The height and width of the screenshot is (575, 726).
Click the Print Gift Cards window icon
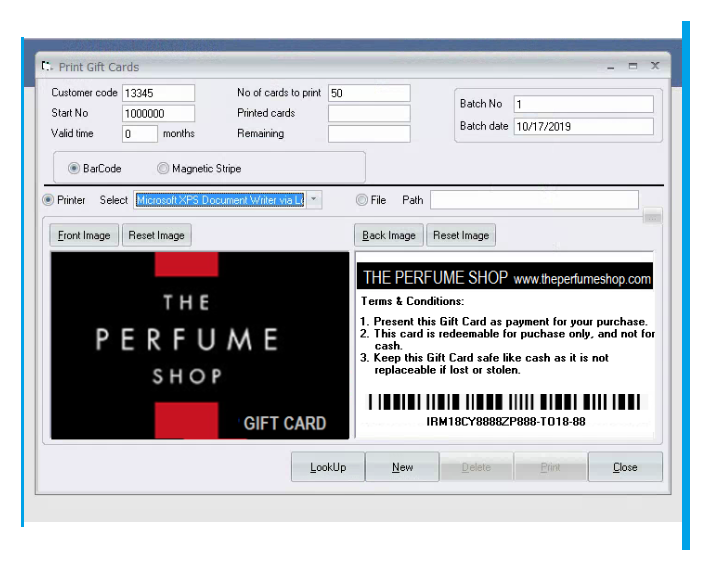point(46,66)
